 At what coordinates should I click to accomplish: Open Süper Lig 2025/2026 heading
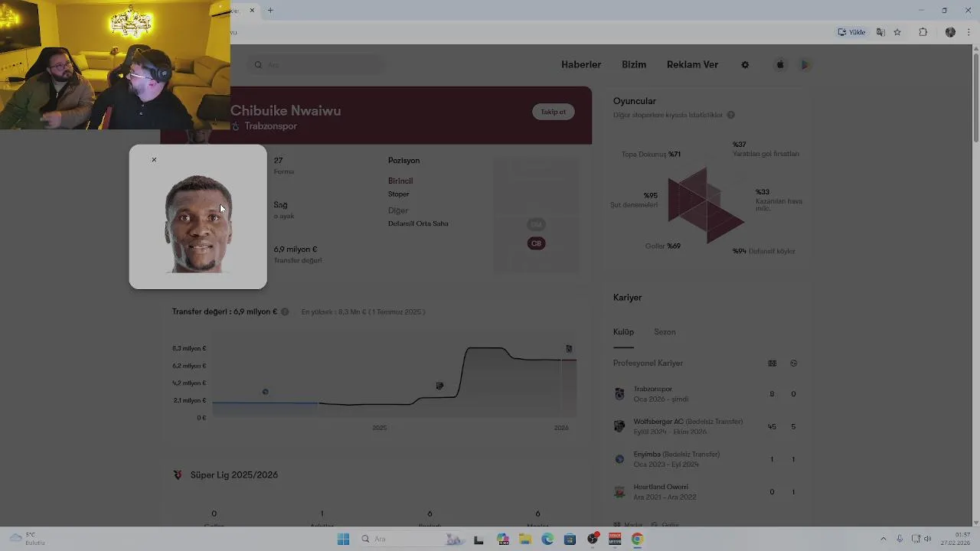pyautogui.click(x=234, y=475)
